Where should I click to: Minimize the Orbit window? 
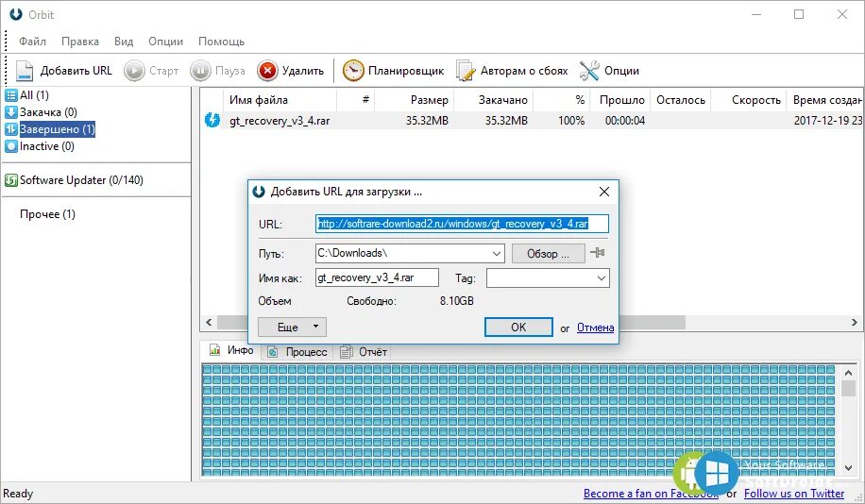point(756,14)
